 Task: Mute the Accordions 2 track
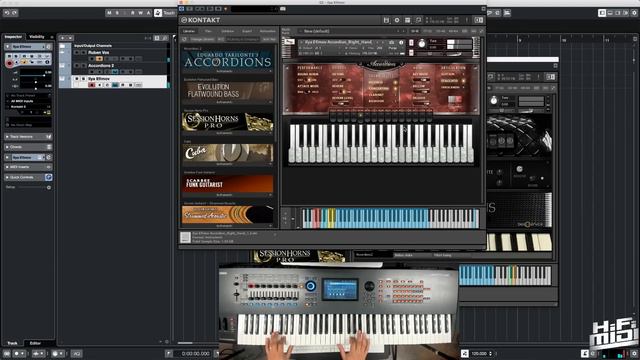tap(77, 65)
